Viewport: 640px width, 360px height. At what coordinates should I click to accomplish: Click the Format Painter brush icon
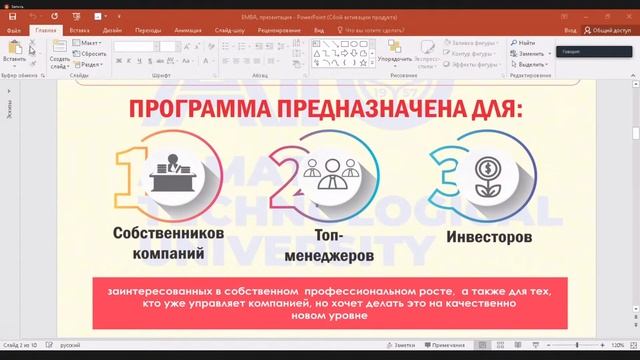33,63
